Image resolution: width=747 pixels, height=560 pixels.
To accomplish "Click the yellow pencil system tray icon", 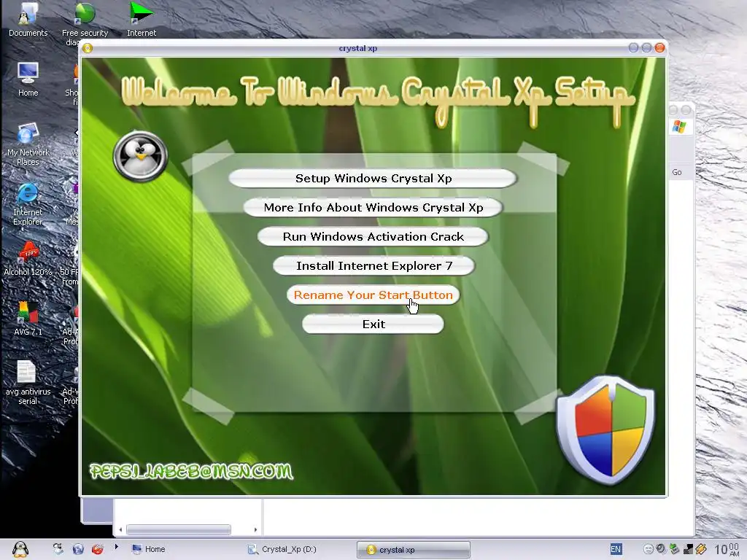I will tap(701, 549).
